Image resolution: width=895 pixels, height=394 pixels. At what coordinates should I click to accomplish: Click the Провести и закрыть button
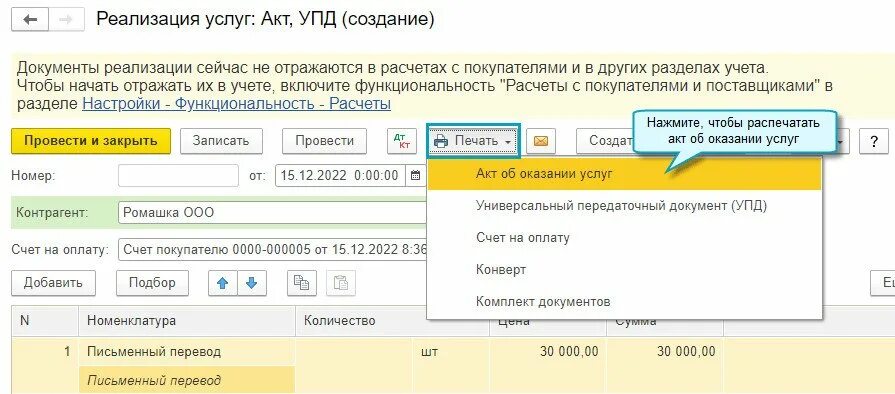coord(91,141)
